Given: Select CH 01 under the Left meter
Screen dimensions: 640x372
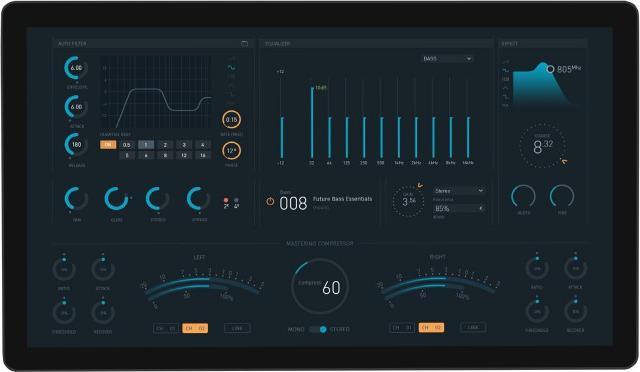Looking at the screenshot, I should 165,328.
